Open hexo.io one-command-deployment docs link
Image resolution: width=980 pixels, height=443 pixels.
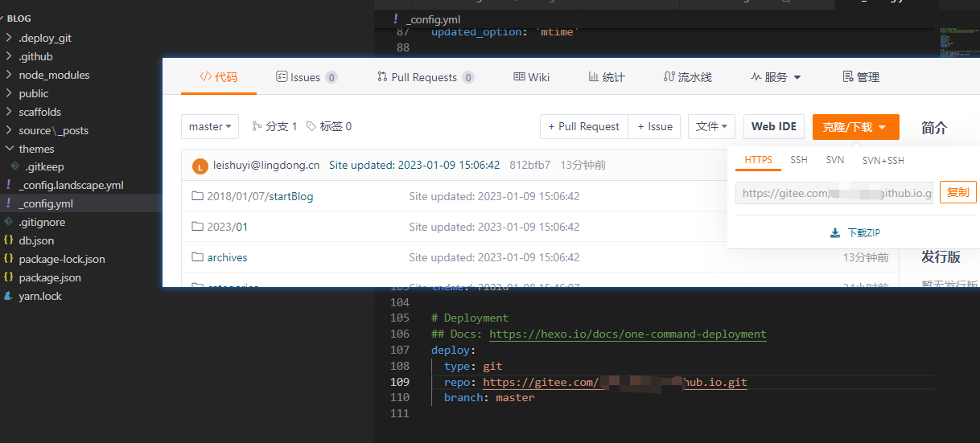pyautogui.click(x=628, y=334)
